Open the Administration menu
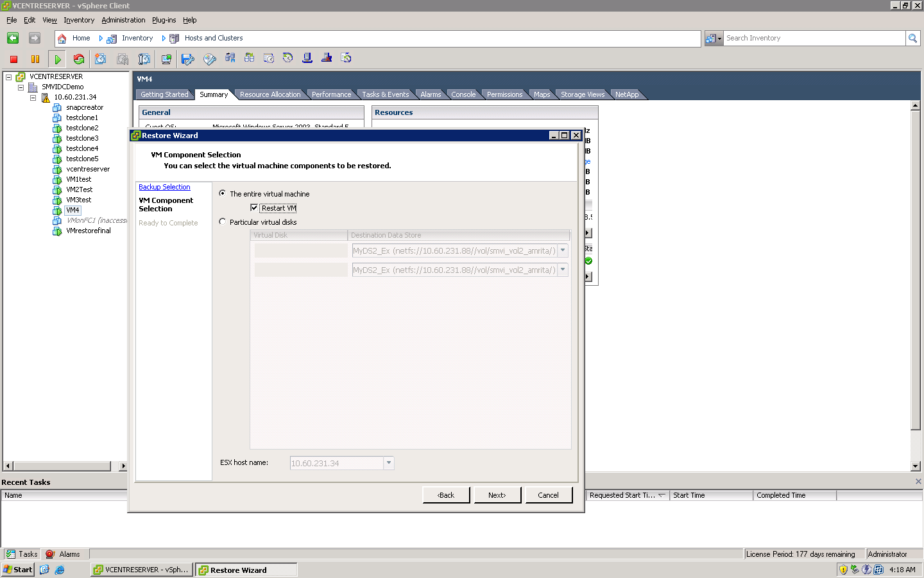Image resolution: width=924 pixels, height=578 pixels. pyautogui.click(x=123, y=20)
